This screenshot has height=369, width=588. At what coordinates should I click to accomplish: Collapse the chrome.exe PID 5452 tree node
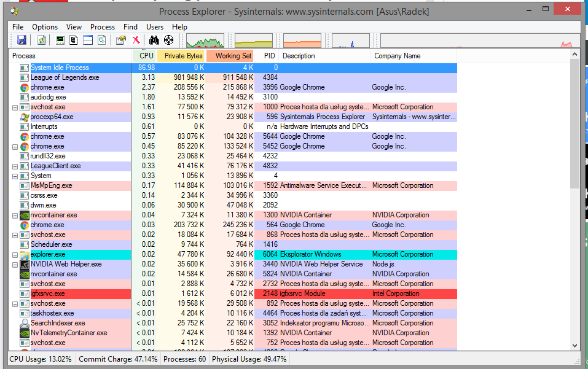point(15,147)
